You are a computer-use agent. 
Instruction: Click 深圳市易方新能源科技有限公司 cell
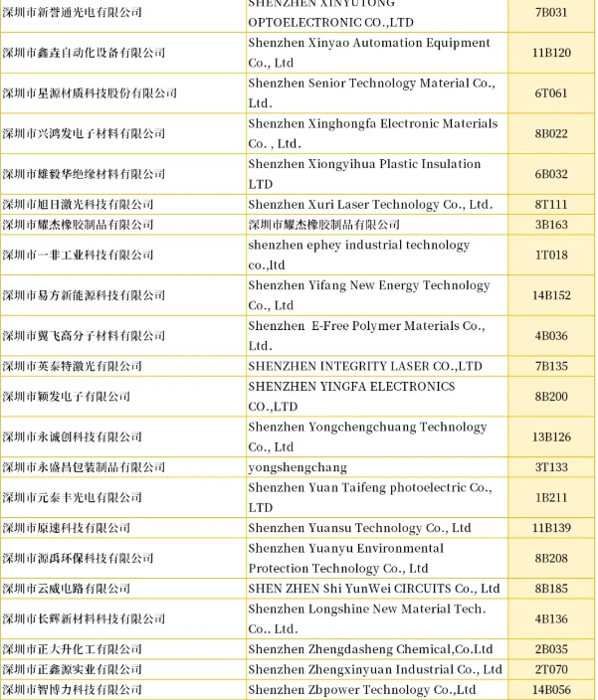click(x=84, y=295)
